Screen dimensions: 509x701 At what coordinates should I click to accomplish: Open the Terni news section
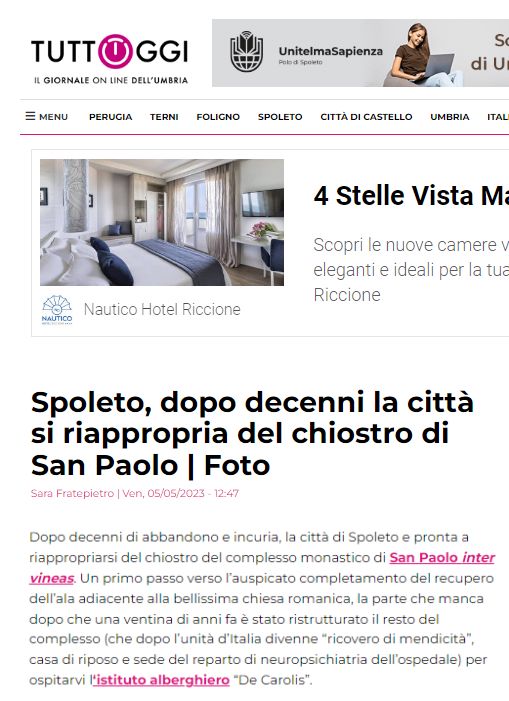click(x=164, y=117)
